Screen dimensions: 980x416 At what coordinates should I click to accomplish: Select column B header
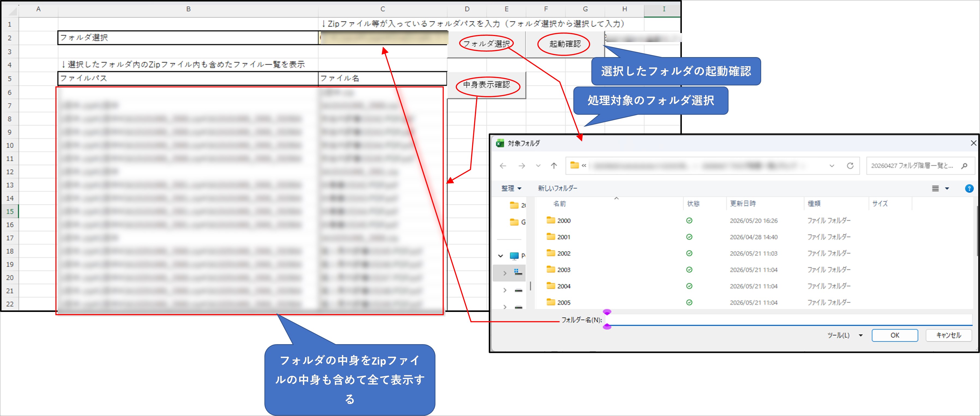coord(188,9)
